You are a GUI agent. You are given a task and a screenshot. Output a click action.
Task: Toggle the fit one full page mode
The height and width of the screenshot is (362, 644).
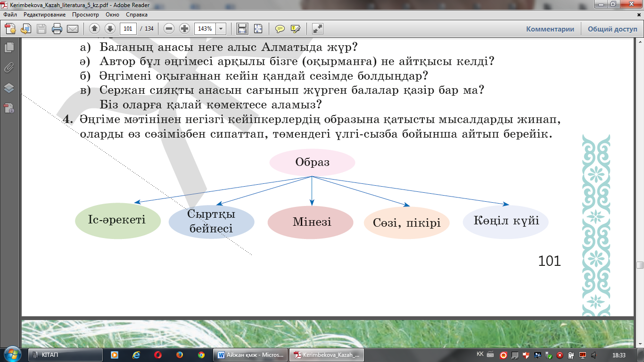258,29
